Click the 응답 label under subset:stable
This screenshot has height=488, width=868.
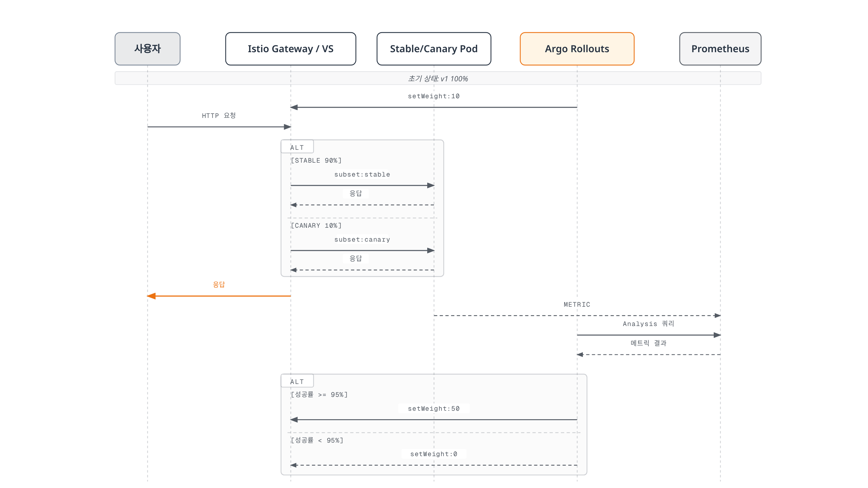(356, 194)
